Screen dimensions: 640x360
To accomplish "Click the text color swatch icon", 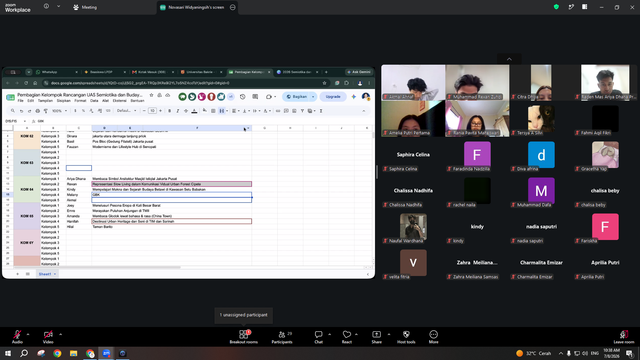I will click(x=194, y=111).
